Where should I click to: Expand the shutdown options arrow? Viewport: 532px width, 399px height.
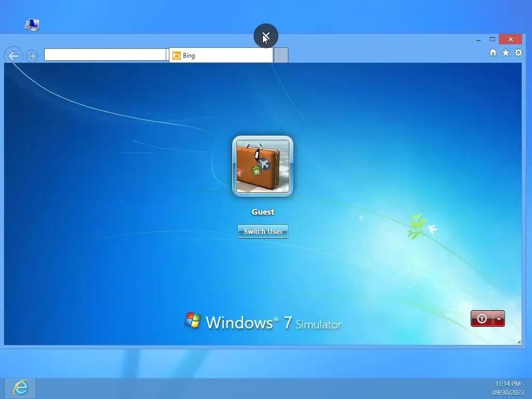pos(499,318)
